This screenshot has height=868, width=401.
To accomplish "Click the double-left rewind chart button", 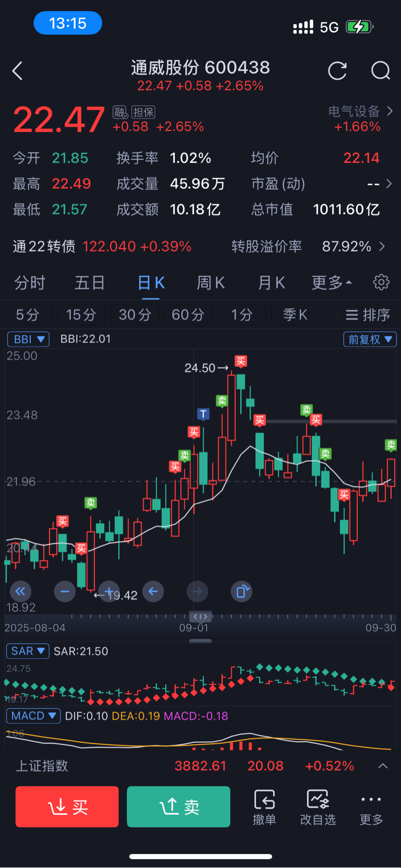I will pyautogui.click(x=20, y=591).
